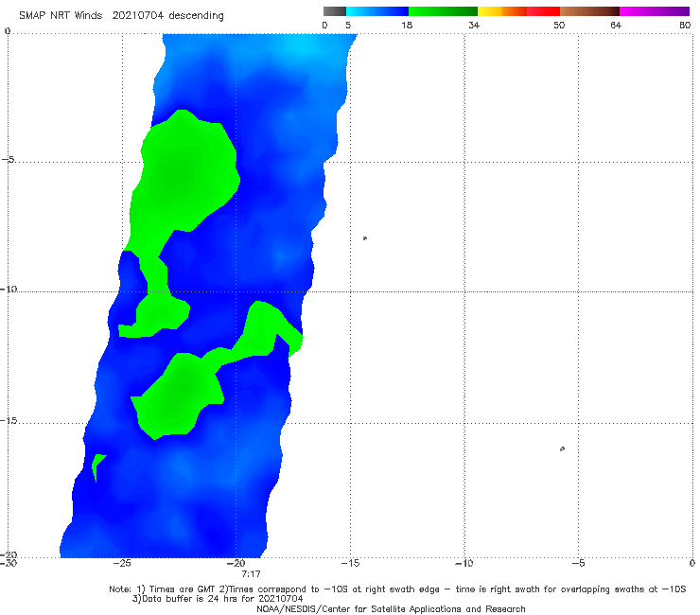
Task: Click the magenta-purple segment of color bar
Action: pyautogui.click(x=655, y=11)
